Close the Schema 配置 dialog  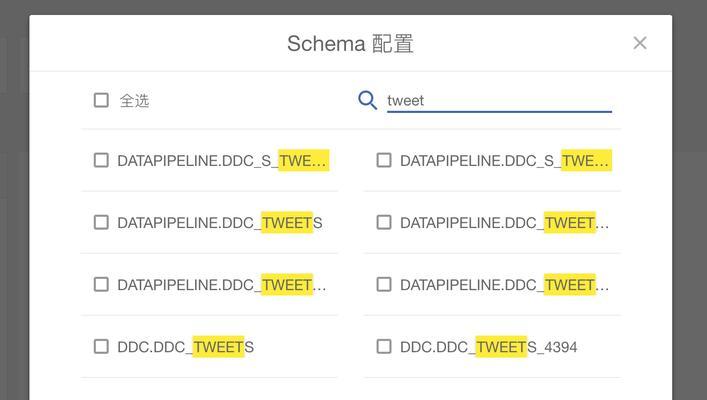(x=640, y=43)
